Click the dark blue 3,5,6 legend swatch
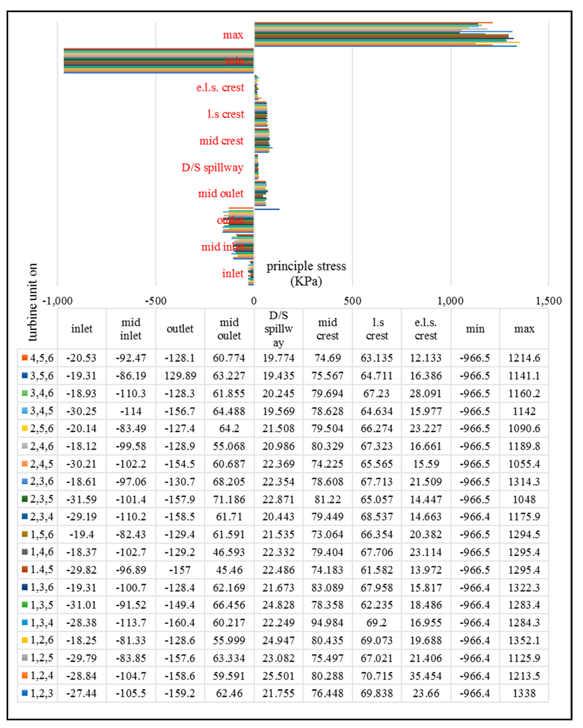The height and width of the screenshot is (728, 583). (x=25, y=375)
